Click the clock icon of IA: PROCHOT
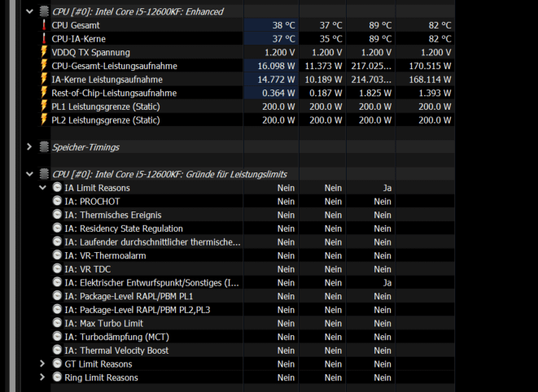 57,201
